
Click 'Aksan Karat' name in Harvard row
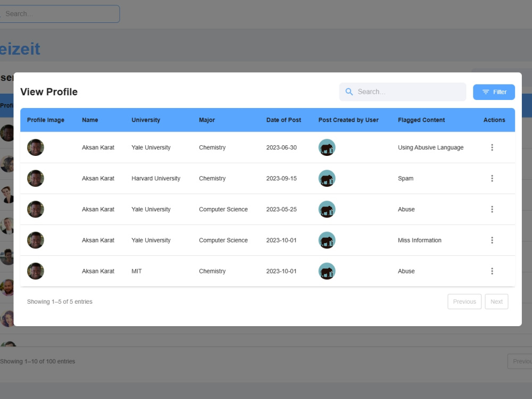point(98,178)
